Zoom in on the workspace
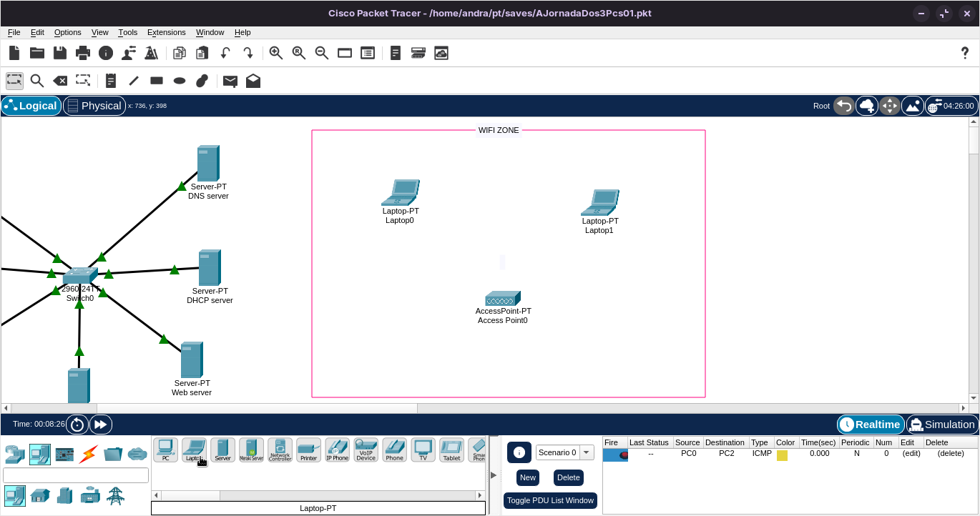 tap(276, 53)
